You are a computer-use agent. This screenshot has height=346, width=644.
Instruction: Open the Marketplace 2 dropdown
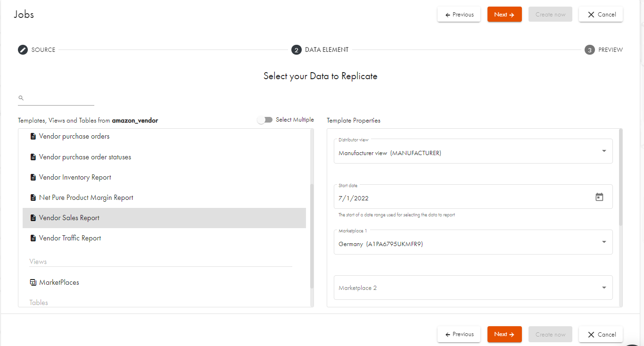point(473,288)
